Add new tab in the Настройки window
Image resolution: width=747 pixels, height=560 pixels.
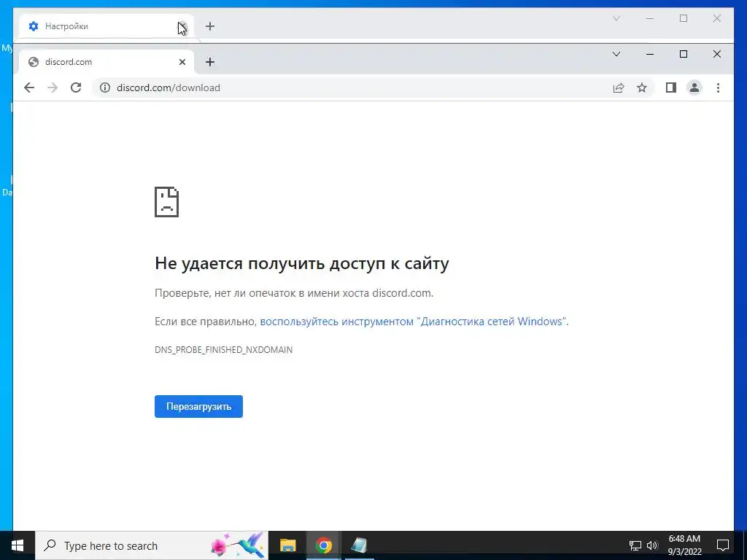pos(210,26)
